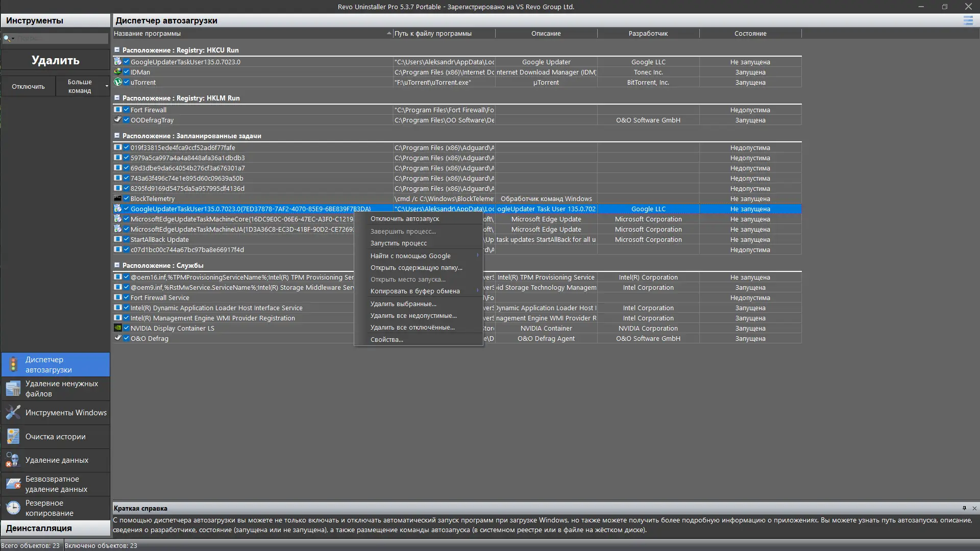
Task: Open hamburger menu icon at top right
Action: pyautogui.click(x=968, y=20)
